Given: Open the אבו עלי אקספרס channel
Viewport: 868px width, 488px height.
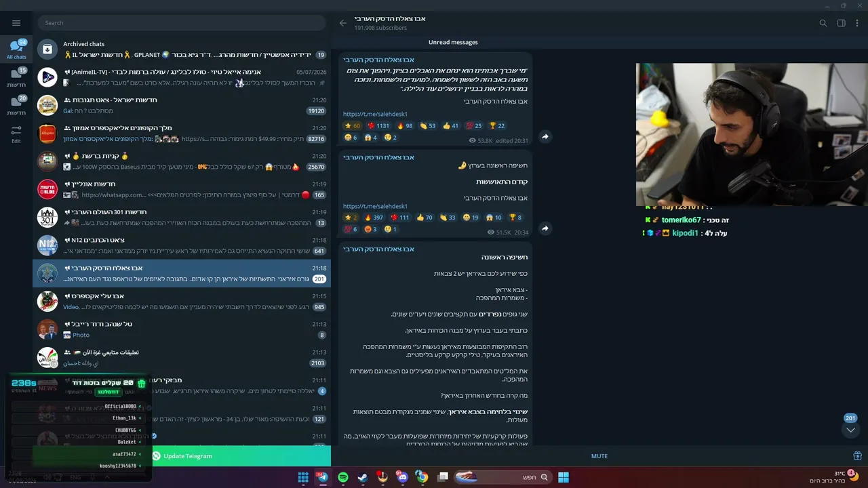Looking at the screenshot, I should (x=182, y=302).
